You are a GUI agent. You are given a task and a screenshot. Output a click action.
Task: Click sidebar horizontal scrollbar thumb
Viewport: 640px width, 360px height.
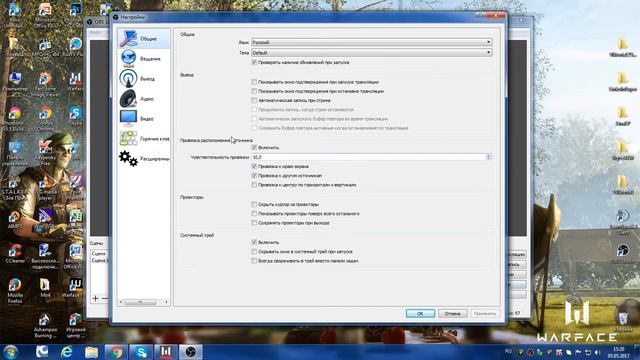coord(140,302)
